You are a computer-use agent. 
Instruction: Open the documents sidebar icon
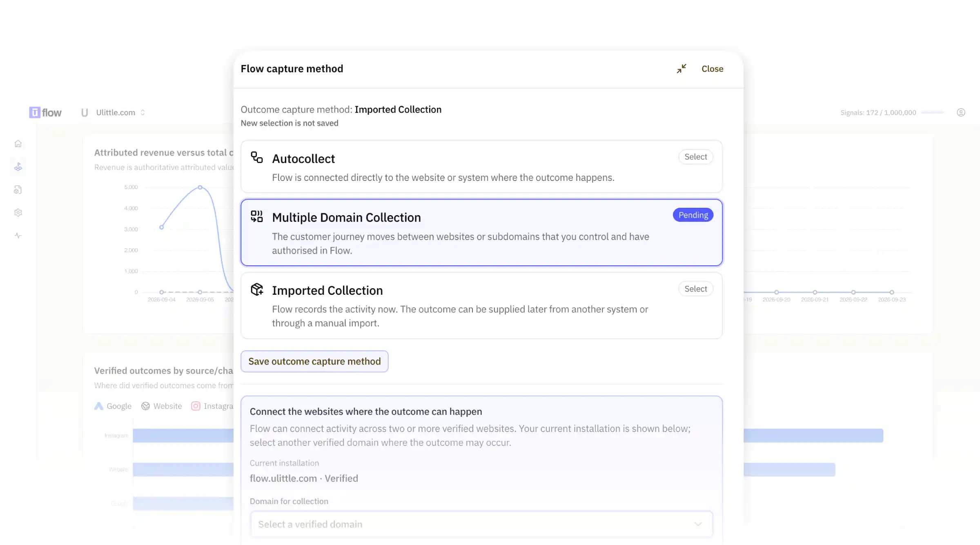pyautogui.click(x=18, y=189)
